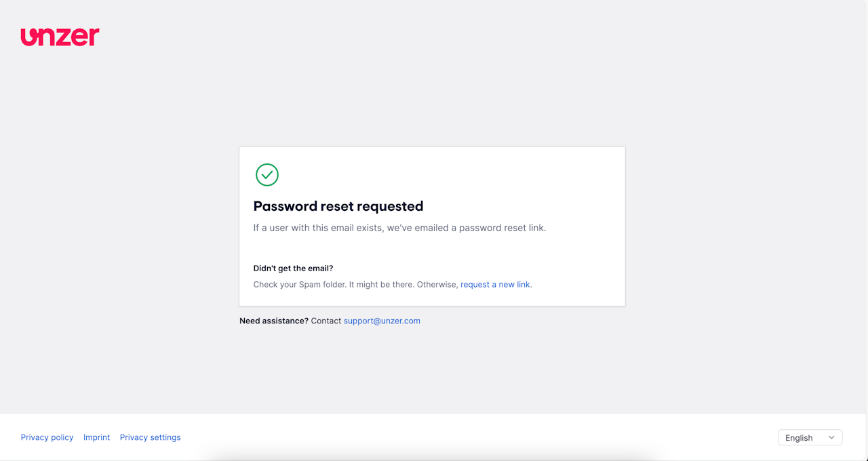Viewport: 868px width, 461px height.
Task: Click the green checkmark success icon
Action: pos(267,175)
